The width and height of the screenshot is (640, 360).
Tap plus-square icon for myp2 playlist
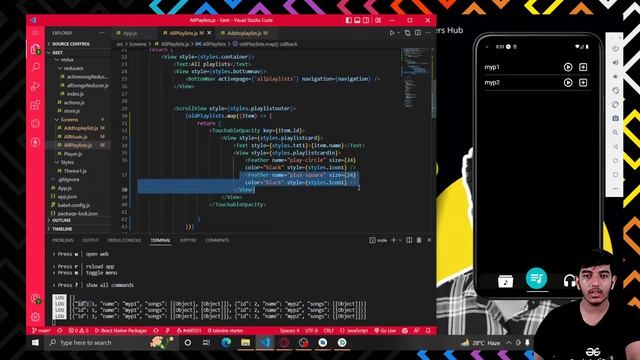click(x=583, y=82)
